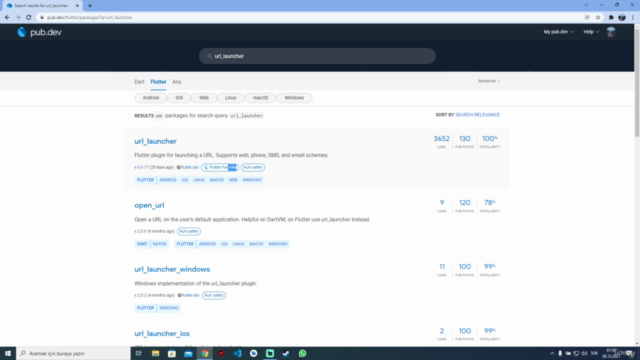Click the 3652 likes count
Screen dimensions: 640x360
(442, 141)
